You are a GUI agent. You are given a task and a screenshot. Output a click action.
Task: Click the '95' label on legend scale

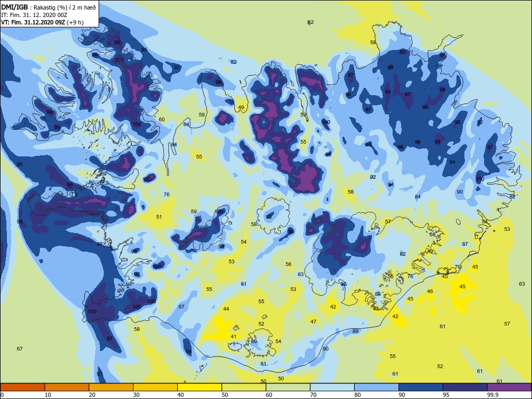coord(446,395)
